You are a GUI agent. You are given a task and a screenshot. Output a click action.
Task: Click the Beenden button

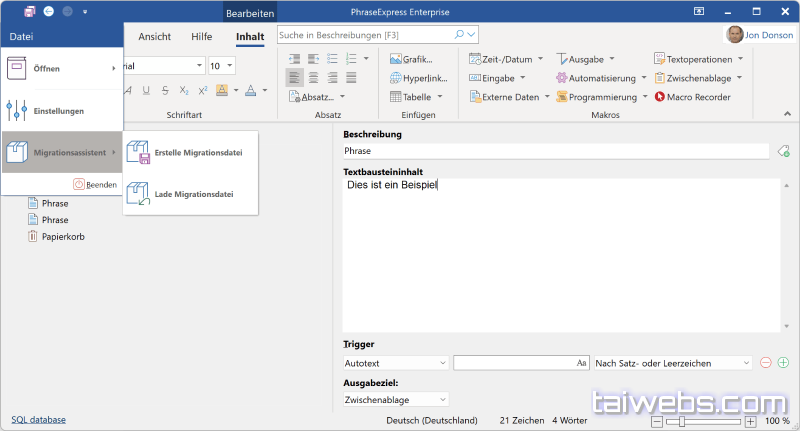pos(96,185)
